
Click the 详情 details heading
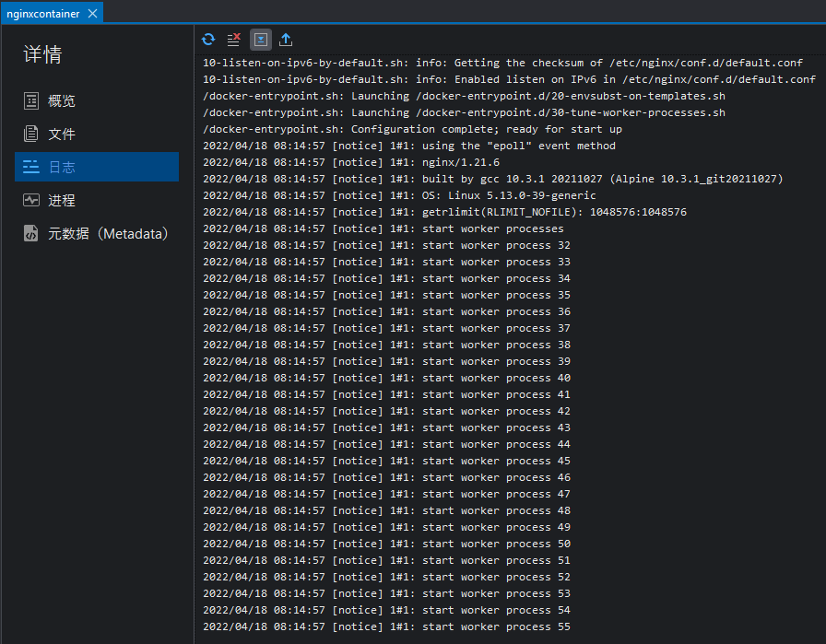[x=42, y=54]
